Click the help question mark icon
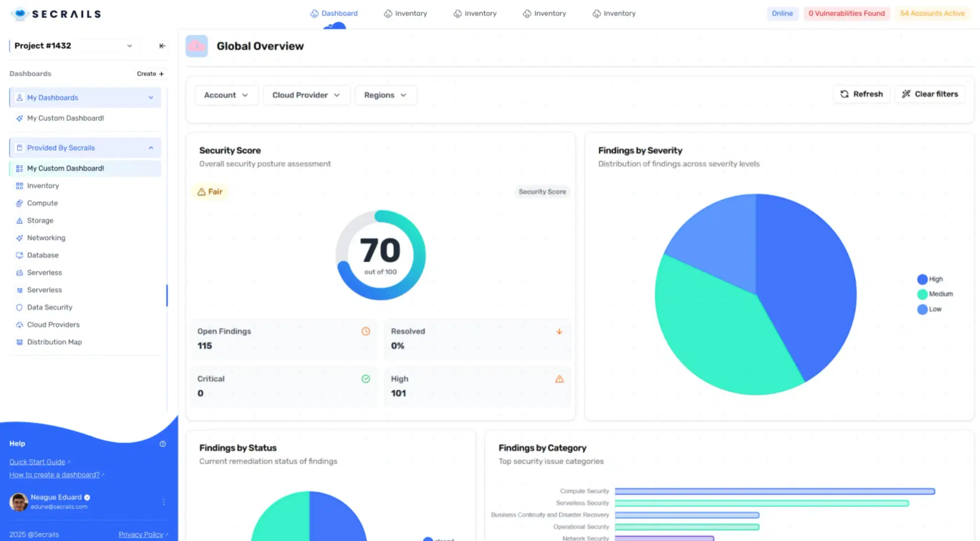This screenshot has width=980, height=541. [163, 444]
